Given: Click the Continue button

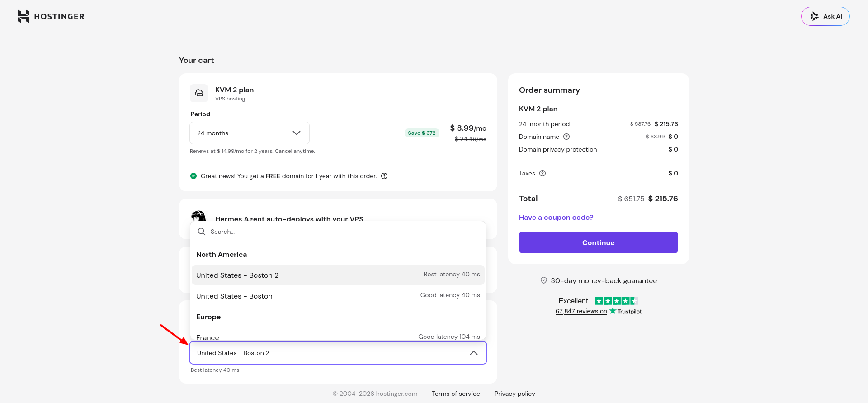Looking at the screenshot, I should 599,242.
